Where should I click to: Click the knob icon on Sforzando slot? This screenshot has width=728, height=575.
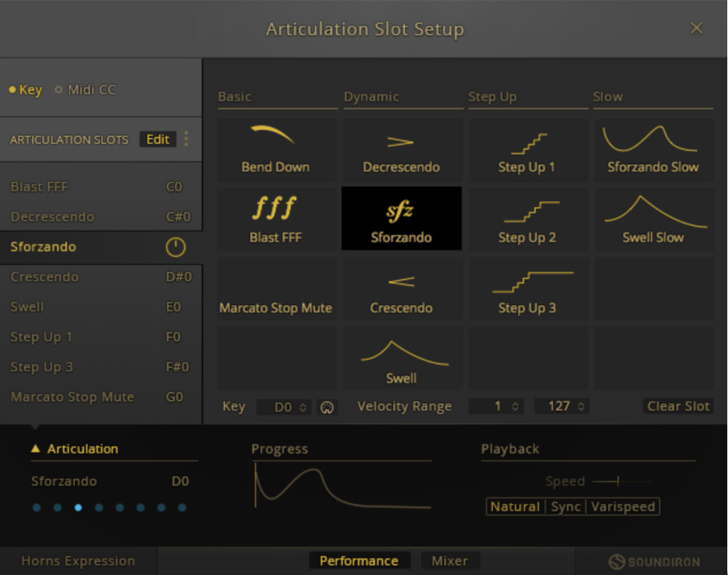pos(176,247)
